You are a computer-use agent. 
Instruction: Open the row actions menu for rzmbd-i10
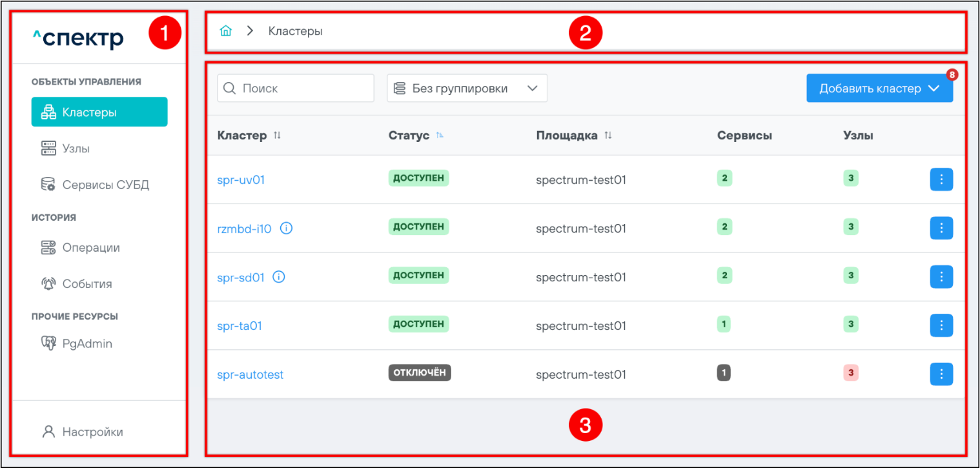pyautogui.click(x=941, y=228)
